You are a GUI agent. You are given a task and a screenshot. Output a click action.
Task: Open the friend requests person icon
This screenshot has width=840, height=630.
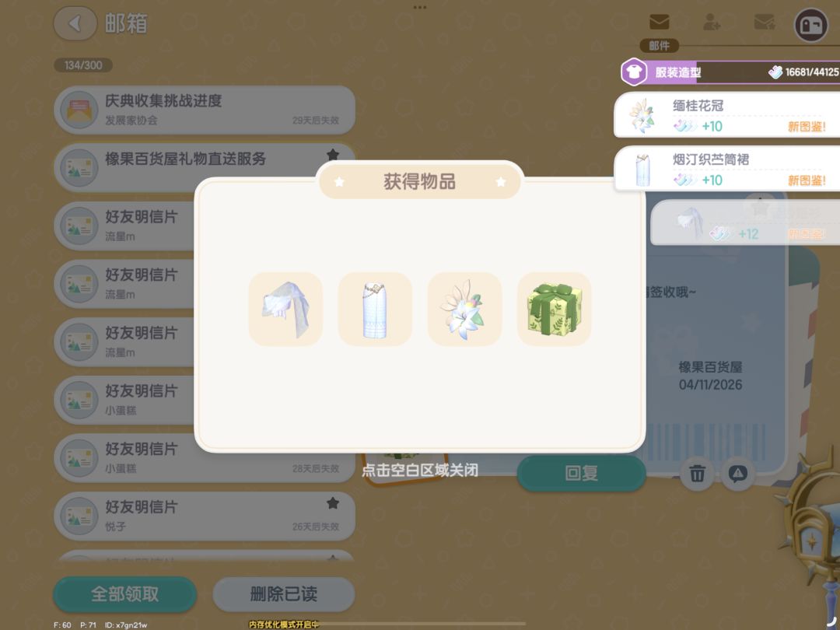(712, 22)
